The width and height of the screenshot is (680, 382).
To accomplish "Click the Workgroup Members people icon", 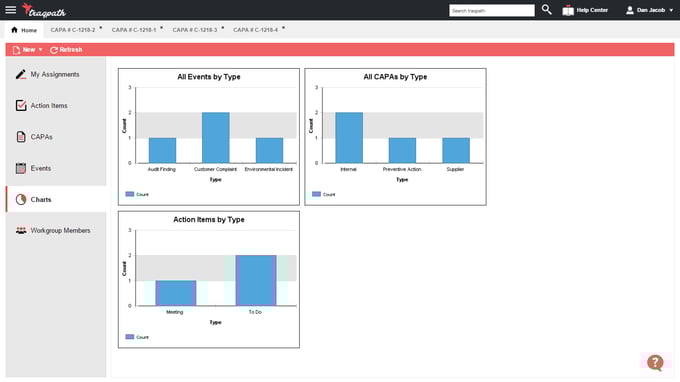I will 21,230.
